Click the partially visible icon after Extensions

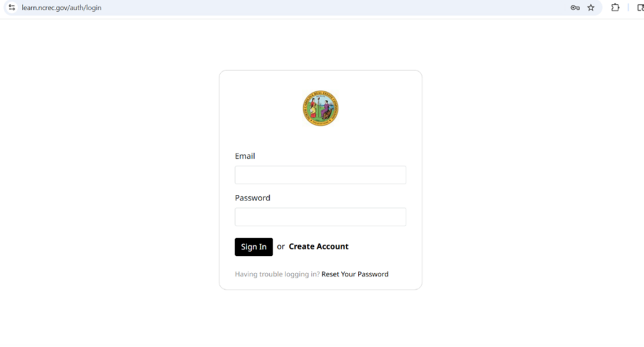click(x=640, y=8)
